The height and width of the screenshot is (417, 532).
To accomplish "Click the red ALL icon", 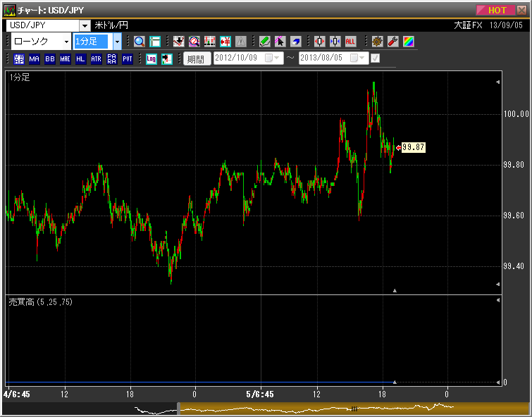I will click(x=350, y=42).
